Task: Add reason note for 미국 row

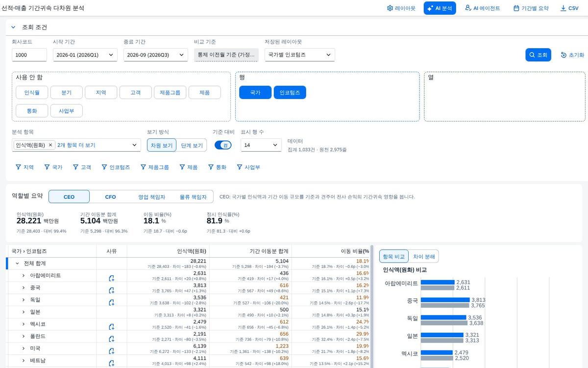Action: (x=112, y=351)
